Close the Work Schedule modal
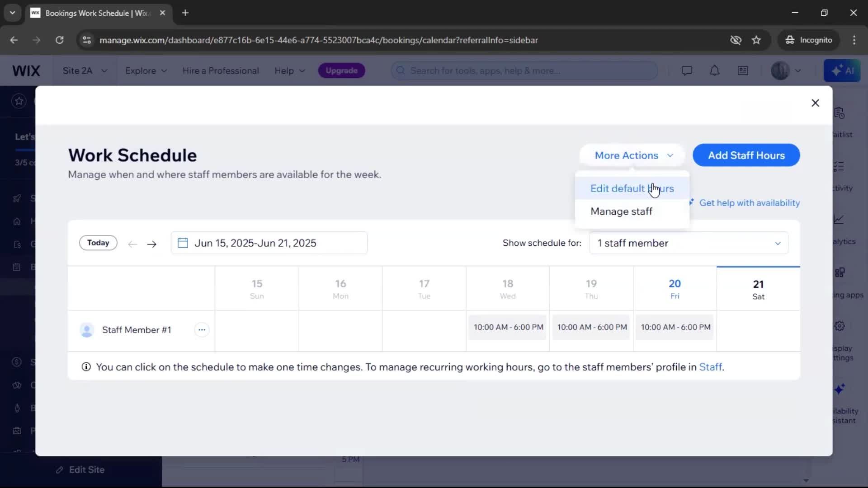 click(815, 103)
